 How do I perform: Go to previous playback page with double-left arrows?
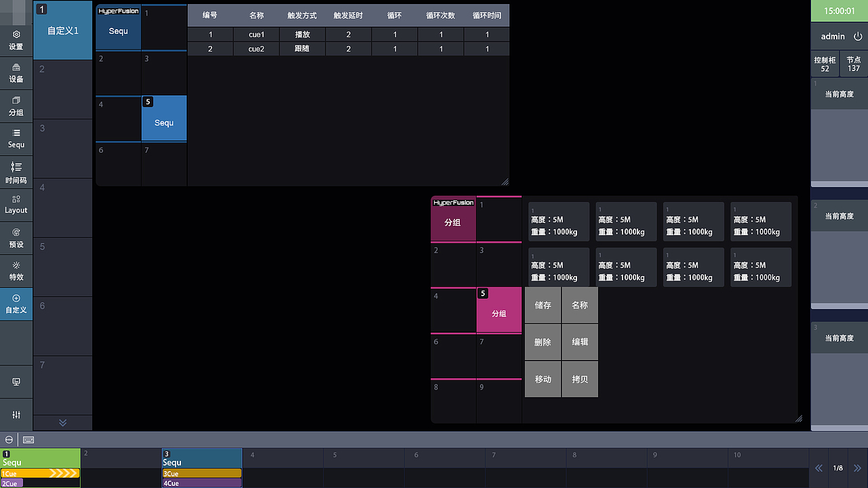[x=818, y=468]
